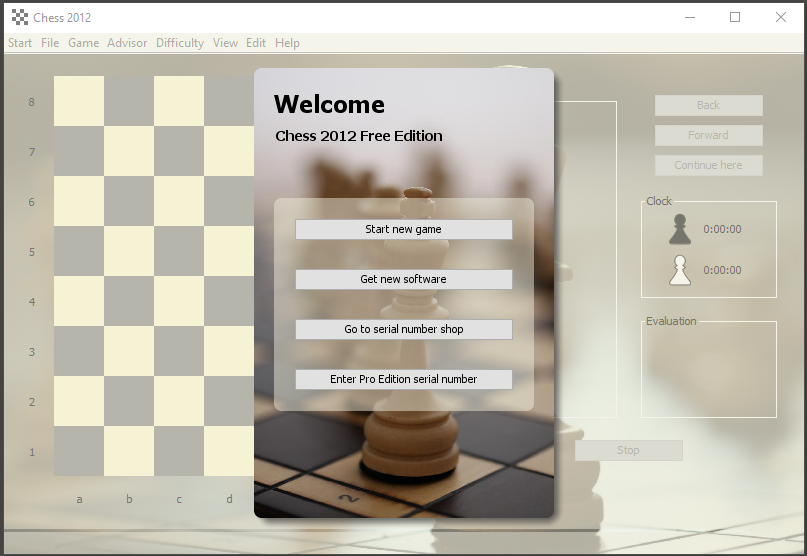Choose Enter Pro Edition serial number
The height and width of the screenshot is (556, 807).
403,379
